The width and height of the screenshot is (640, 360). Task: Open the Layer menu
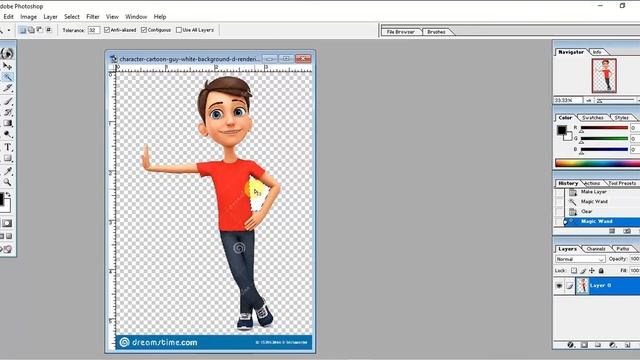click(x=50, y=17)
